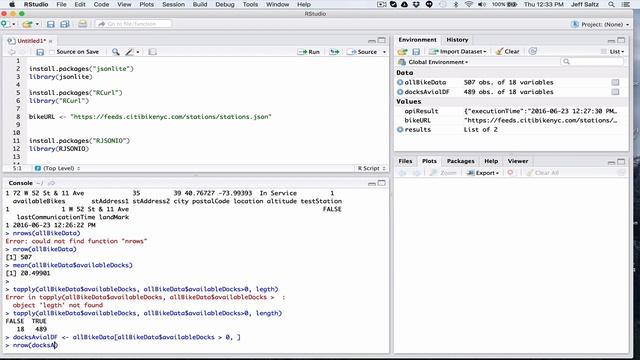
Task: Click the Print icon in the main toolbar
Action: coord(82,24)
